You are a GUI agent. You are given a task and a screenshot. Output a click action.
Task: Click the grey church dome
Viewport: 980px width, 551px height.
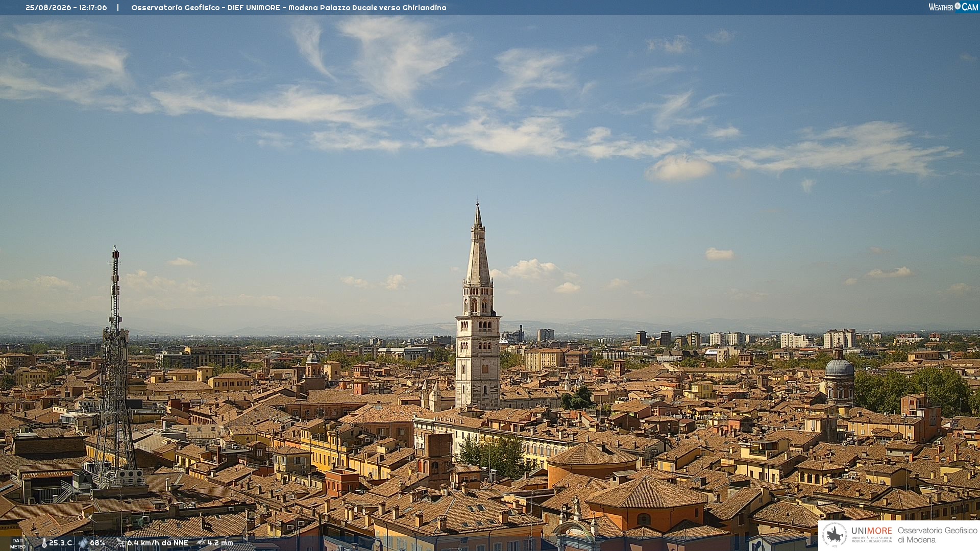point(839,367)
